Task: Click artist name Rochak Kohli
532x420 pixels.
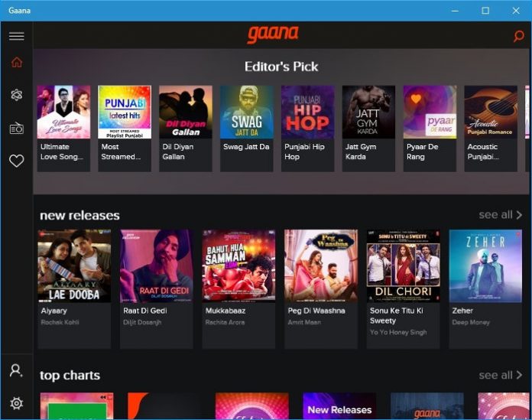Action: click(x=60, y=322)
